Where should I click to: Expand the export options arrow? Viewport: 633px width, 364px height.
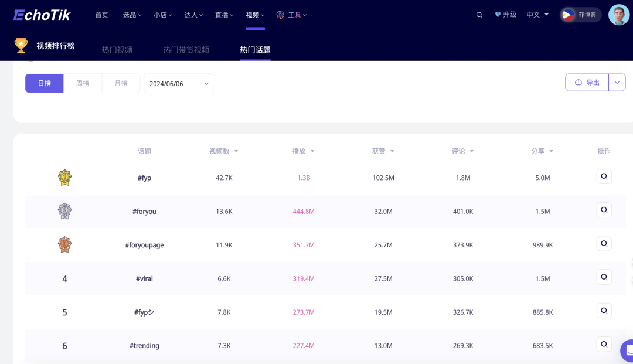click(x=617, y=82)
